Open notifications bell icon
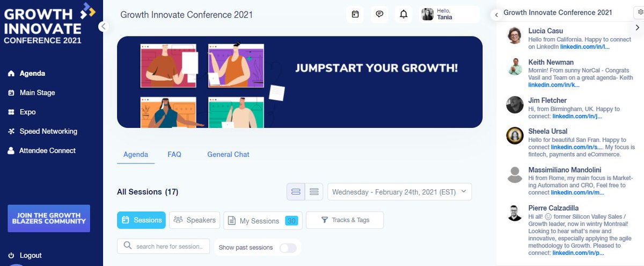Screen dimensions: 644x266 point(404,15)
